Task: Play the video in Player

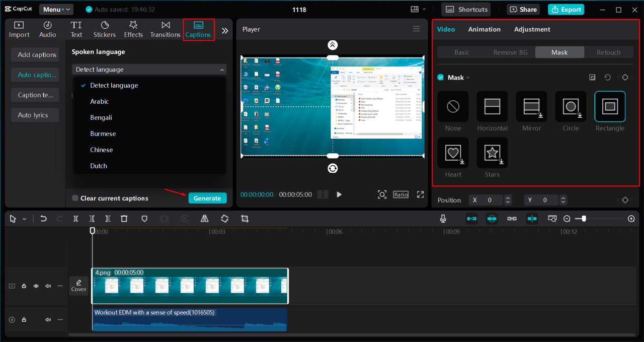Action: coord(339,194)
